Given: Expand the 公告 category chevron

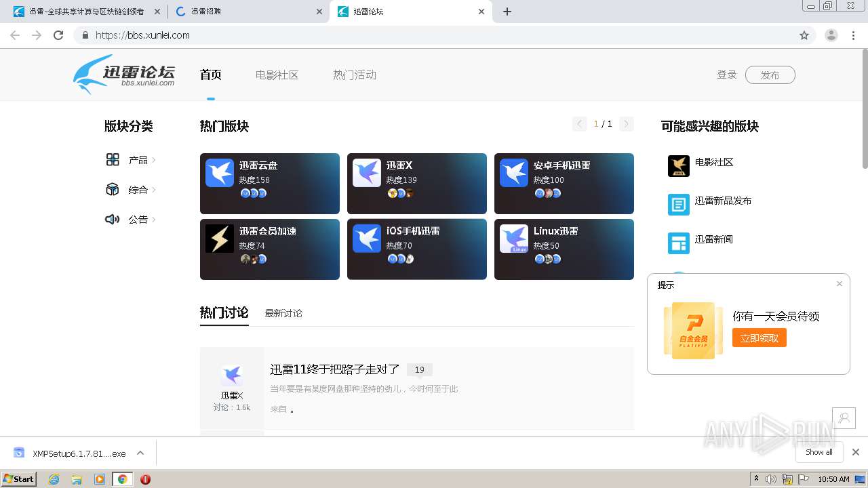Looking at the screenshot, I should 154,220.
